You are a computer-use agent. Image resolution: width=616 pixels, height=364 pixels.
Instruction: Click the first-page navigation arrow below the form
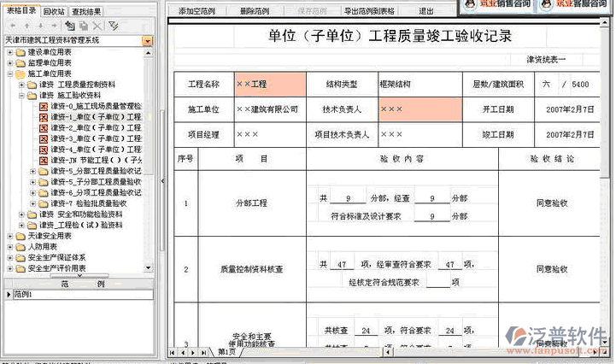pos(172,351)
